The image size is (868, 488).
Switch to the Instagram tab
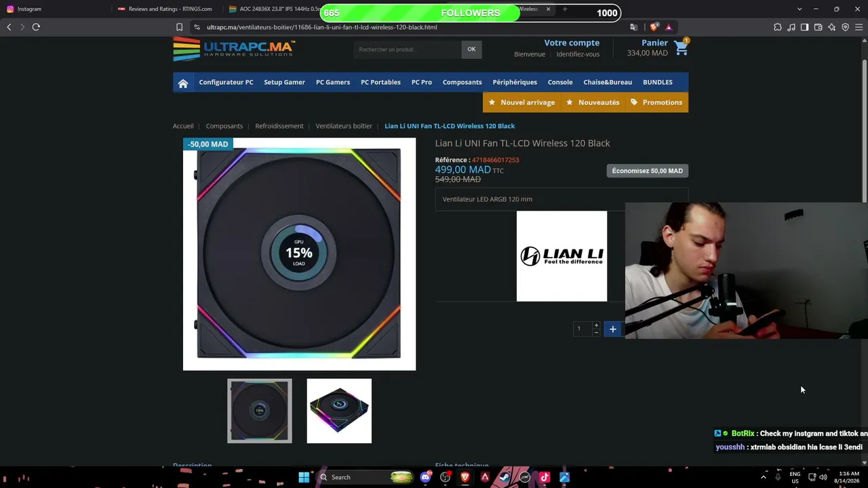pos(56,9)
